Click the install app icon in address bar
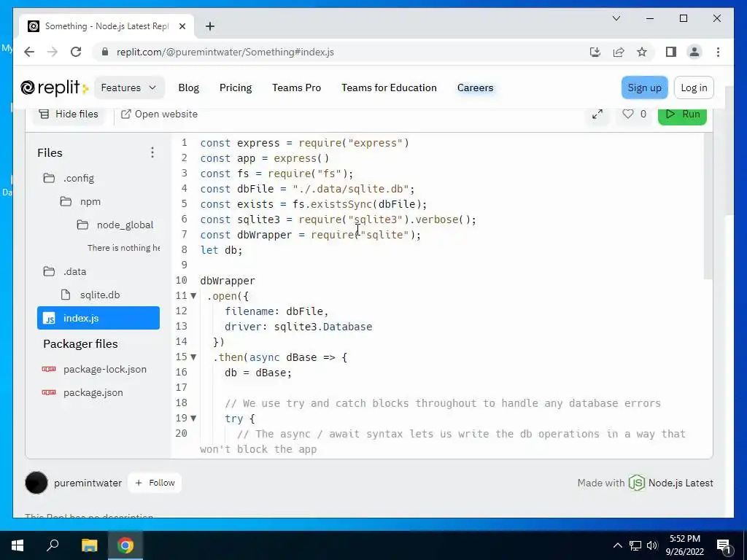Viewport: 747px width, 560px height. (595, 52)
